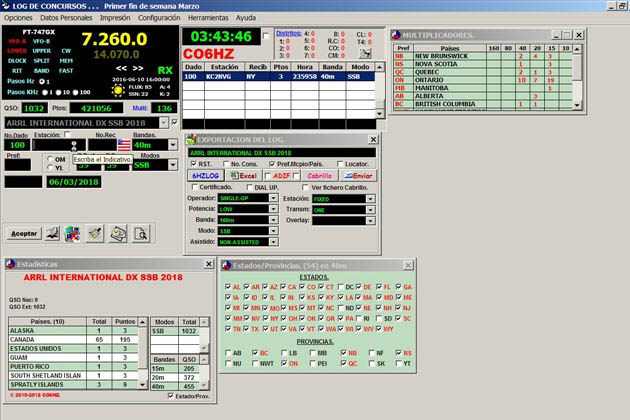Select 100 for Pasos KHz
This screenshot has height=420, width=630.
click(x=75, y=92)
